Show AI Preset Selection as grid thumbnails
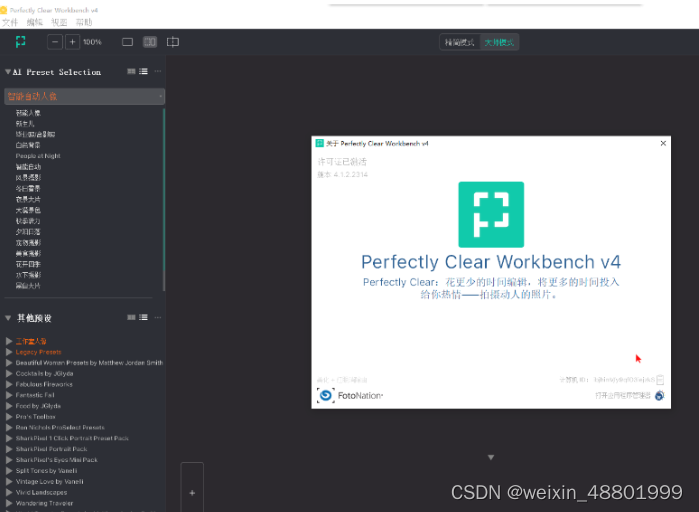This screenshot has width=699, height=512. tap(132, 71)
